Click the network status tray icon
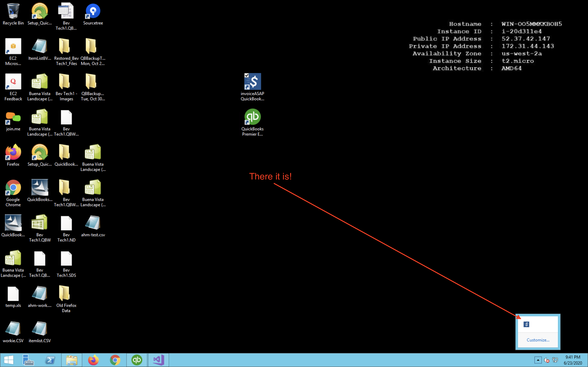 [555, 360]
